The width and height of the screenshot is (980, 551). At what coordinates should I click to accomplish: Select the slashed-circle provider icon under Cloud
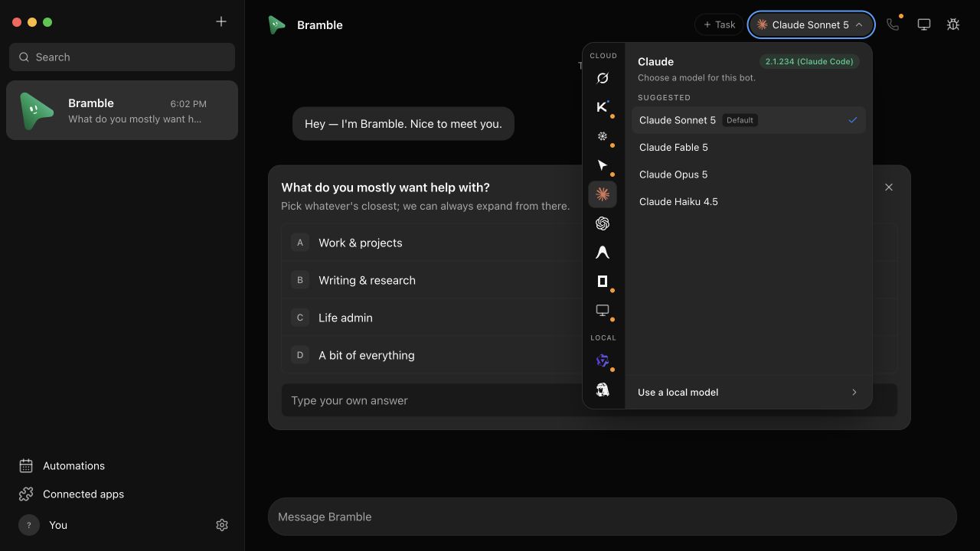tap(603, 78)
